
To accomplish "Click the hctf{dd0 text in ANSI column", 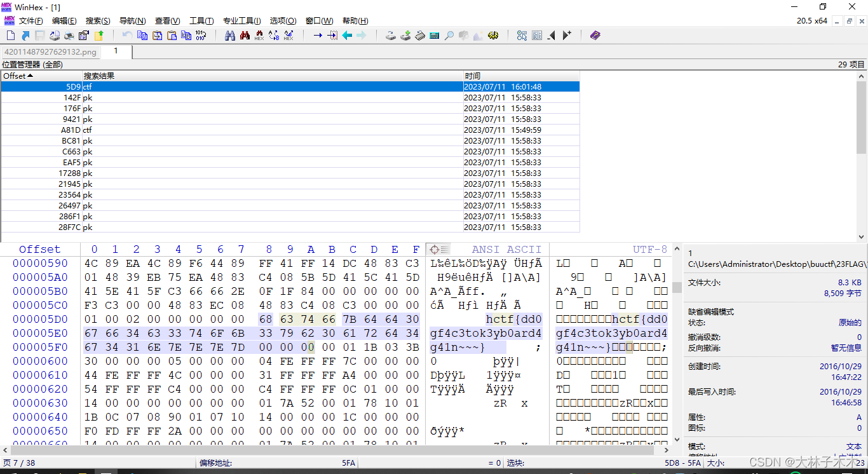I will pos(514,319).
